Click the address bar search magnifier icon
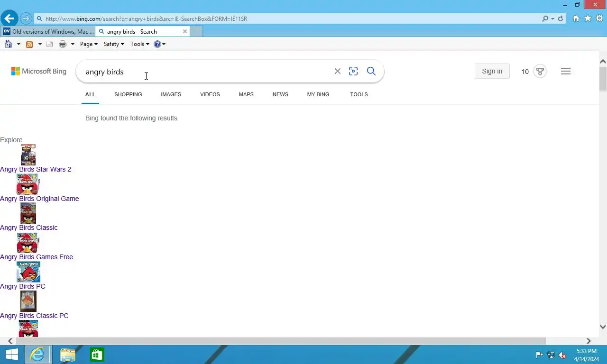This screenshot has width=607, height=364. pos(545,18)
